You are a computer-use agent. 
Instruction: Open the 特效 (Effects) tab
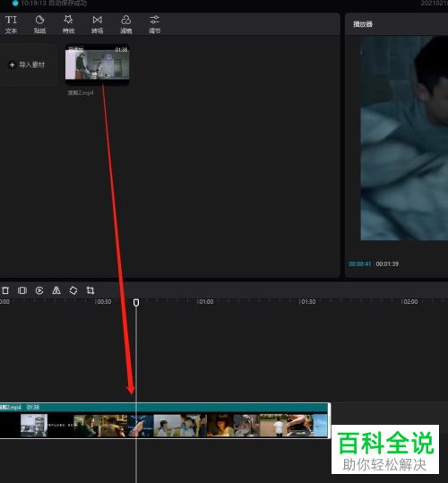click(x=68, y=24)
